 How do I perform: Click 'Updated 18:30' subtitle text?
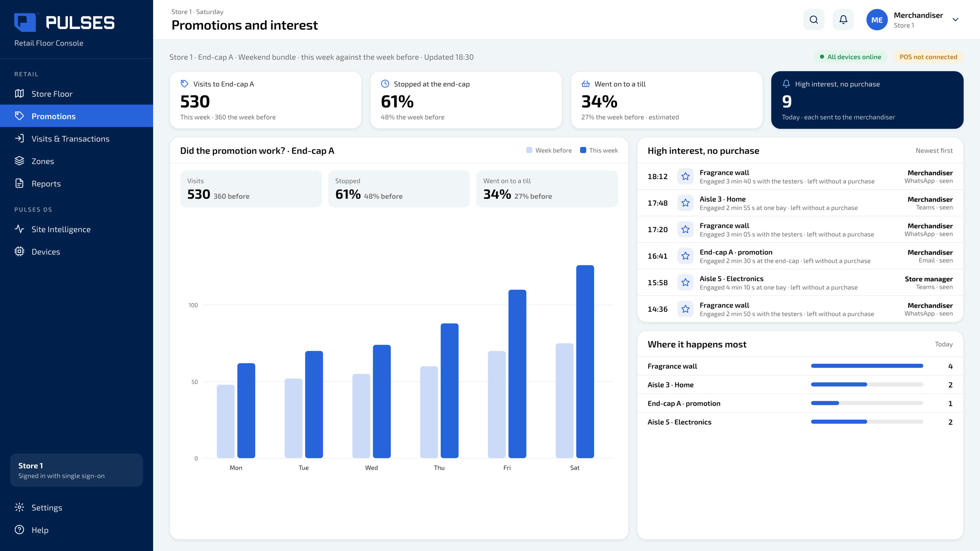[x=449, y=57]
